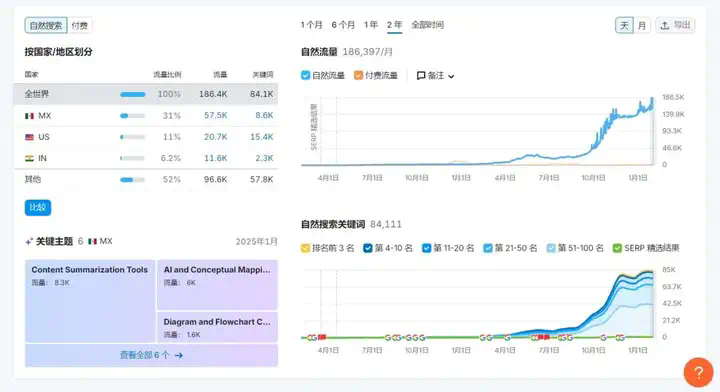The image size is (720, 392).
Task: Open the Content Summarization Tools topic card
Action: click(90, 301)
